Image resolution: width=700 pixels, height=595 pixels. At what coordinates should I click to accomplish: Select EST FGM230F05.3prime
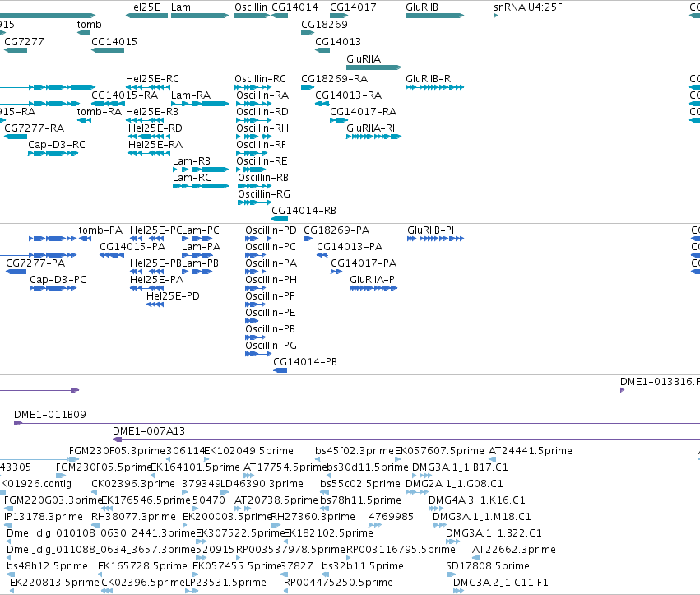[74, 459]
